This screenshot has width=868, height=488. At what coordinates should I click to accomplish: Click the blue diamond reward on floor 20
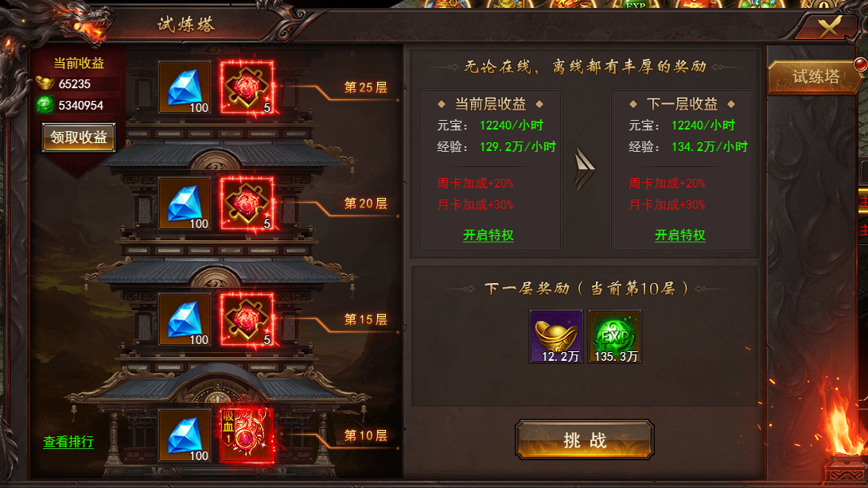[x=185, y=203]
